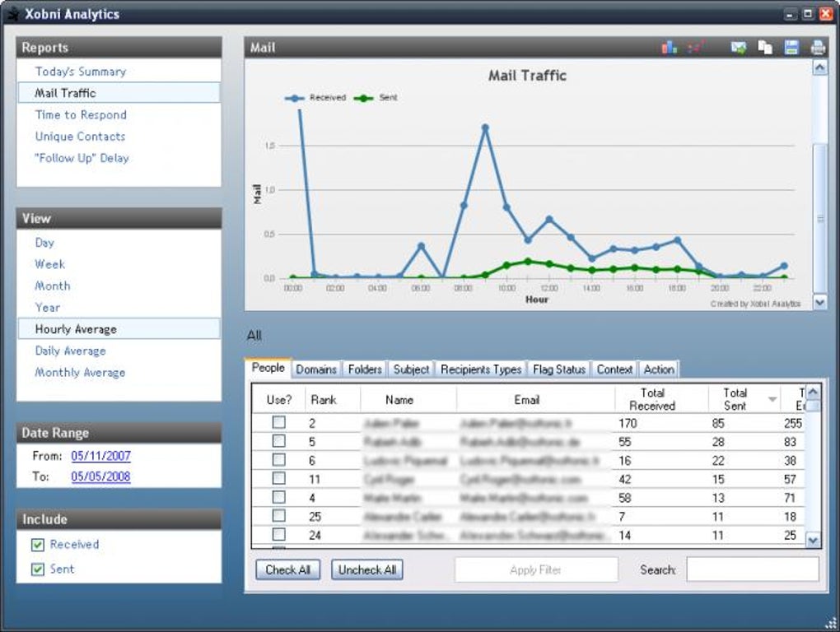Open "Follow Up" Delay report

point(82,158)
